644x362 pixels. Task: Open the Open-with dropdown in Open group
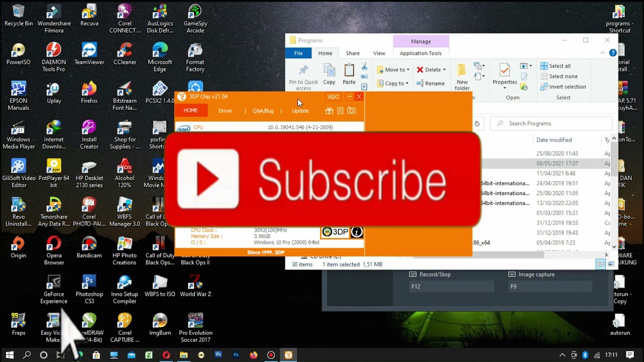(526, 66)
